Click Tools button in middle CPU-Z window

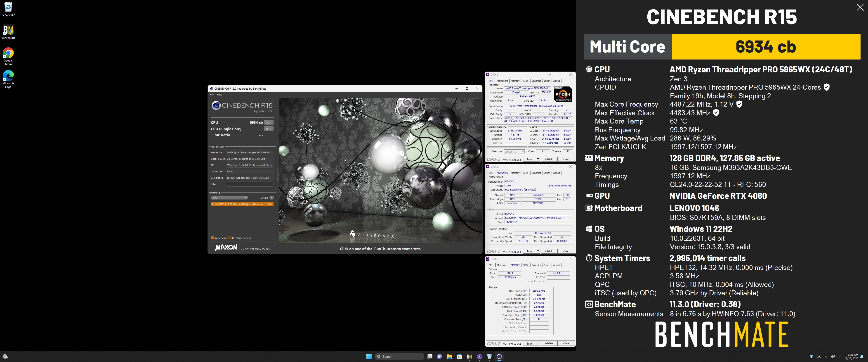coord(529,251)
